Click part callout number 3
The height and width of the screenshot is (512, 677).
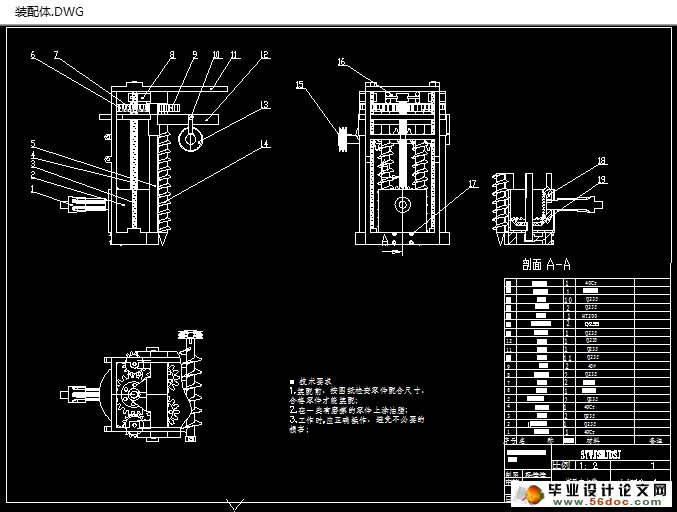(33, 164)
